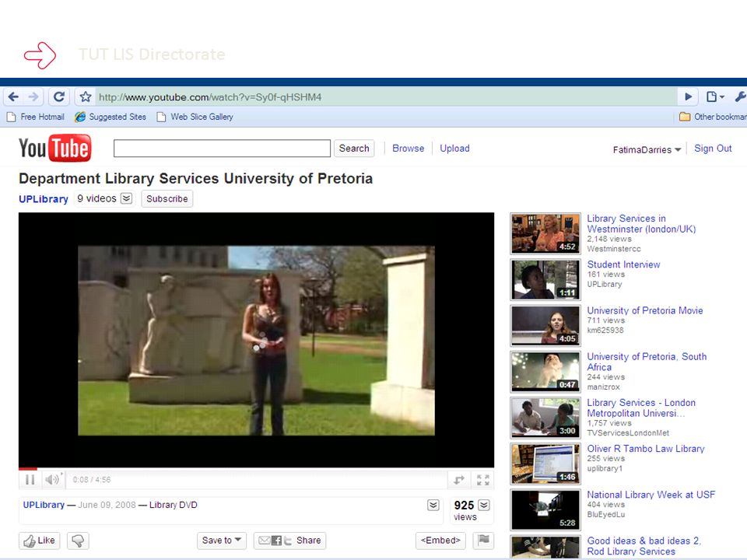
Task: Open Library Services in Westminster title link
Action: click(641, 224)
